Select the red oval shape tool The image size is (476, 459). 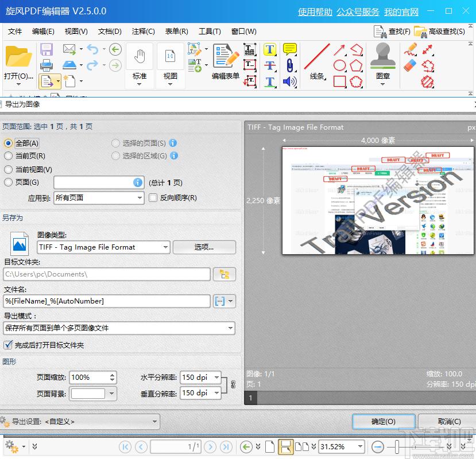click(339, 65)
